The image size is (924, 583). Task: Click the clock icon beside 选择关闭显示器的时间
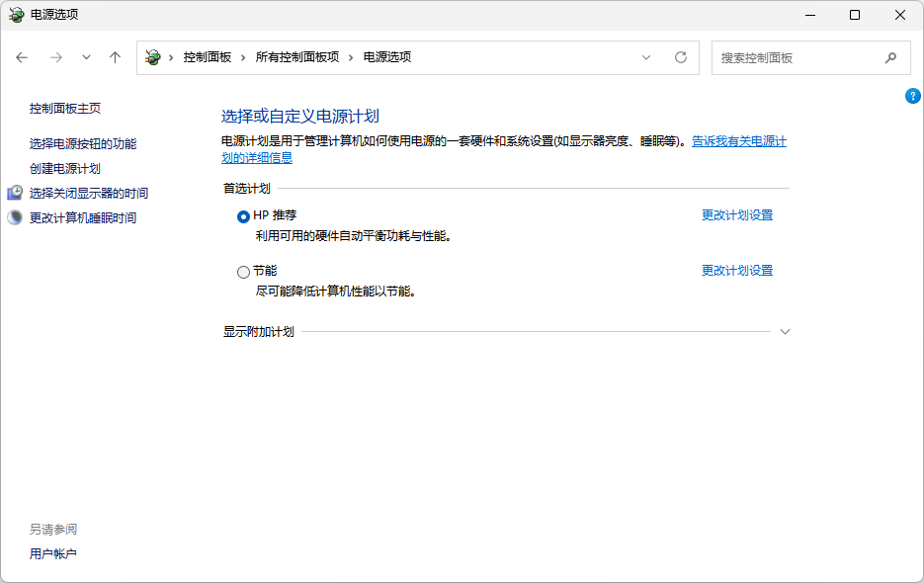click(x=14, y=192)
